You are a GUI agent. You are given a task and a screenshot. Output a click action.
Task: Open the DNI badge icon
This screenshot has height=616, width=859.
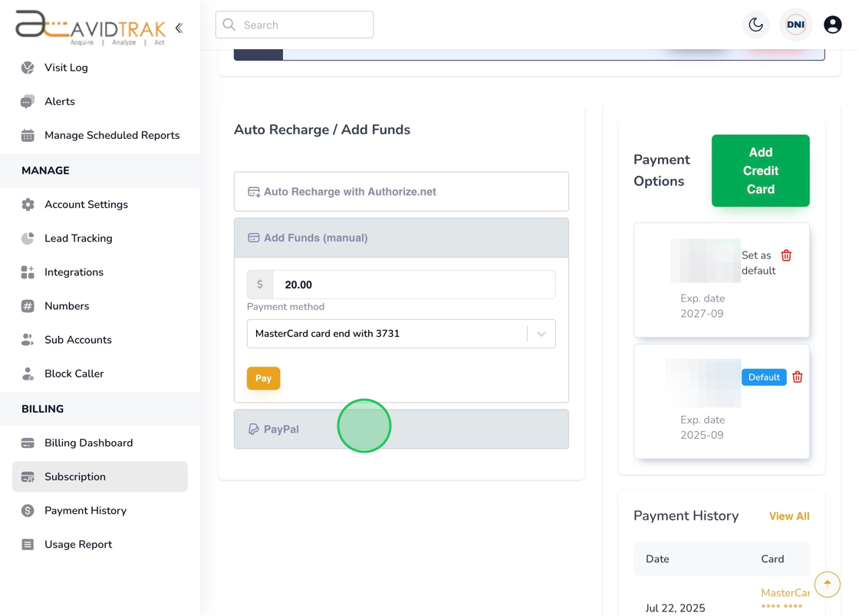coord(795,25)
